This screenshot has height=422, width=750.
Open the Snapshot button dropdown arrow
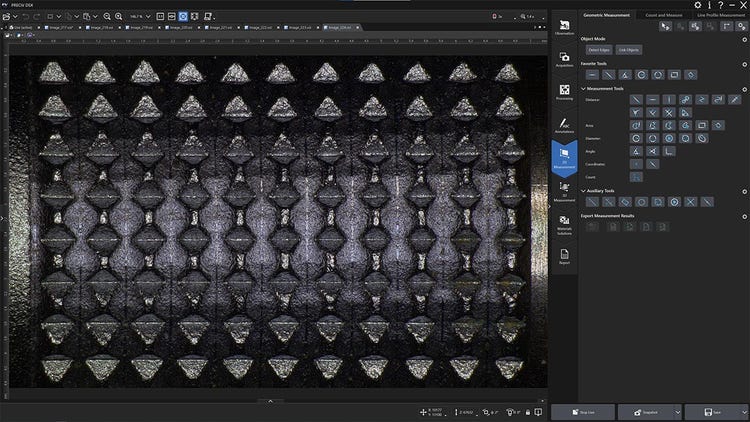tap(680, 411)
